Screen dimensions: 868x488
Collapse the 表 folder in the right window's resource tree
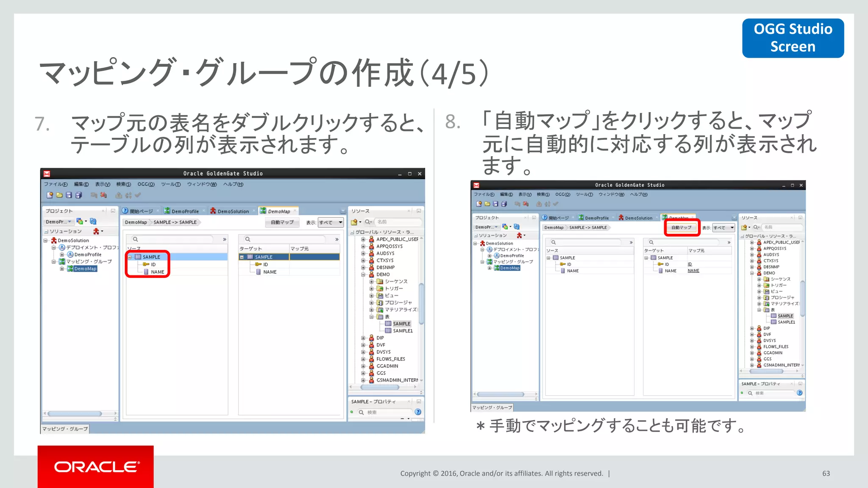coord(759,310)
